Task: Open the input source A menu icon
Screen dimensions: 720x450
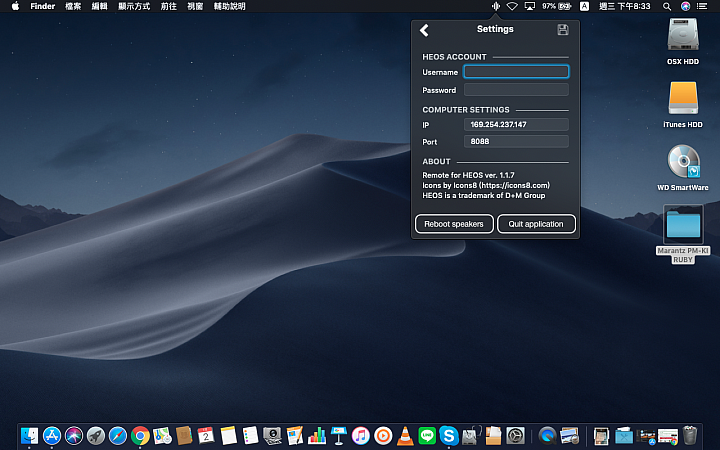Action: point(584,6)
